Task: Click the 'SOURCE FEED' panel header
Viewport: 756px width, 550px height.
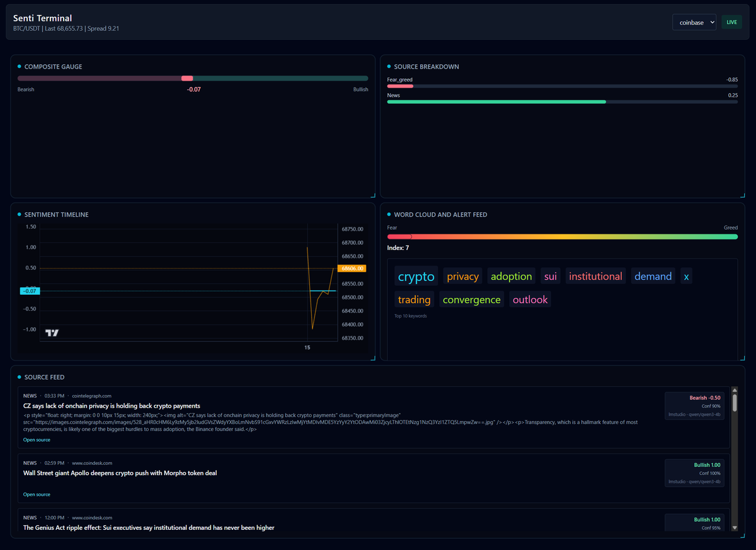Action: 44,377
